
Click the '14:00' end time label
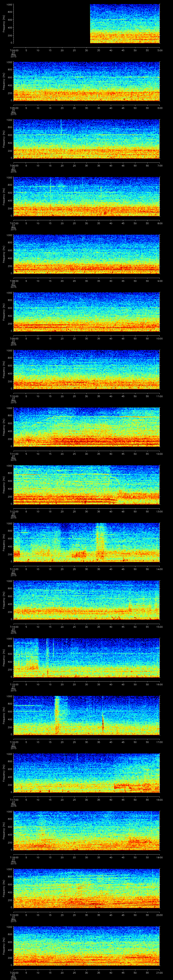[159, 569]
